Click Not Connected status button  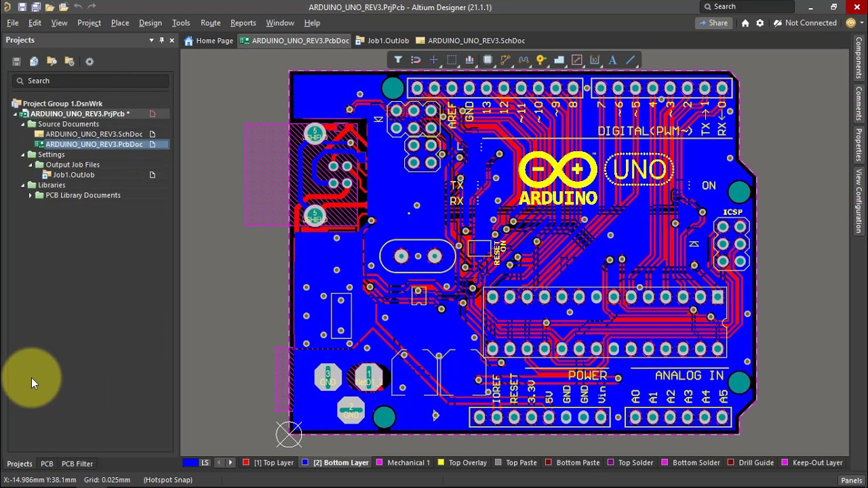(806, 23)
